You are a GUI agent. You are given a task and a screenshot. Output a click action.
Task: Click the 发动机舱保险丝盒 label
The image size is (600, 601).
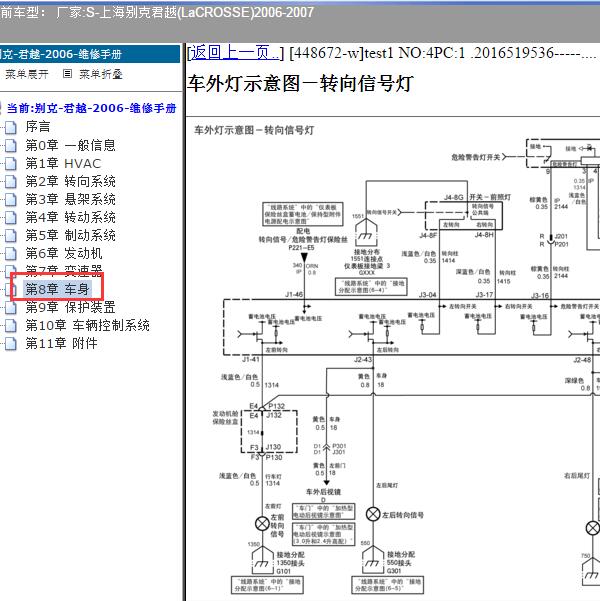tap(225, 417)
